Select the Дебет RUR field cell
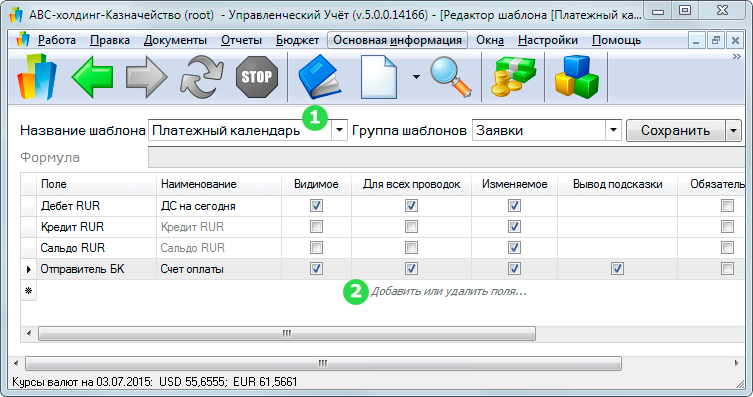 click(96, 205)
